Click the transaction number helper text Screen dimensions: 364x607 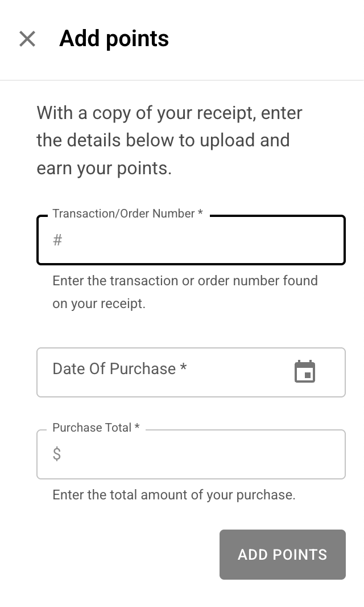(185, 292)
